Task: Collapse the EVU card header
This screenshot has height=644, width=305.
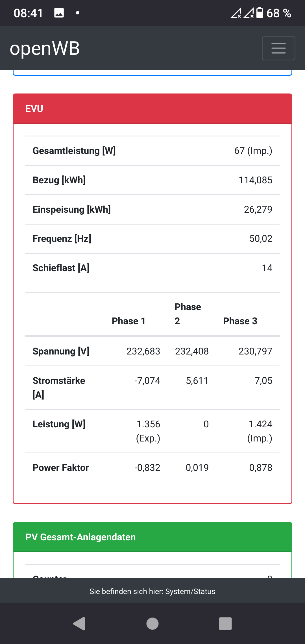Action: 152,109
